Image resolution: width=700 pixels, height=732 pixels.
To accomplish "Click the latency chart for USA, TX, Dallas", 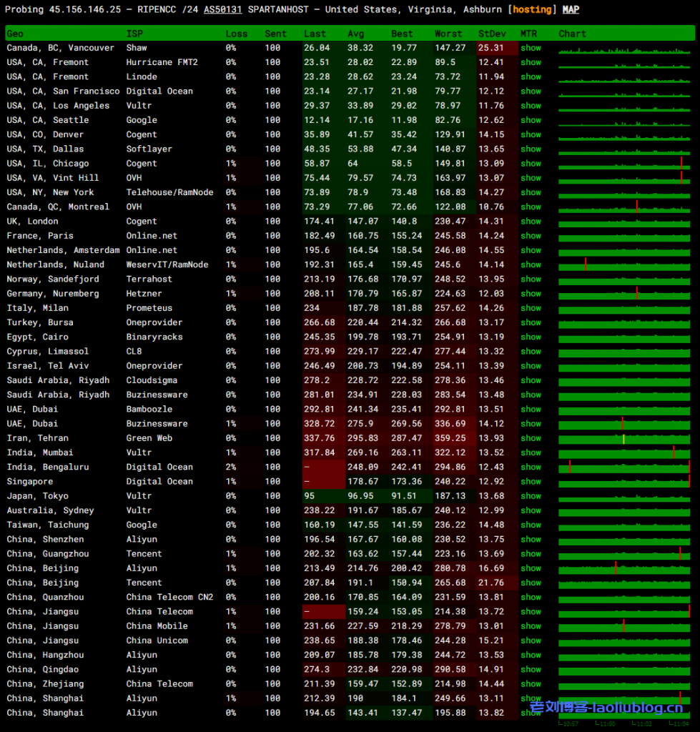I will (x=624, y=149).
